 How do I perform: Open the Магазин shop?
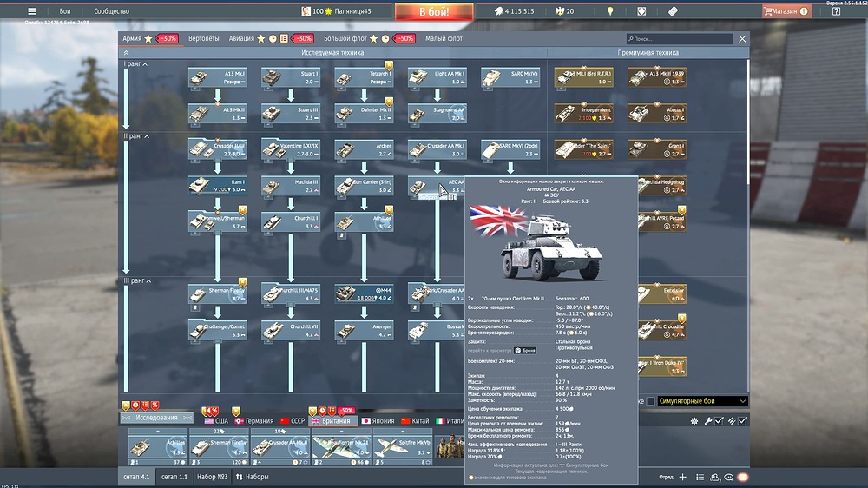pyautogui.click(x=786, y=11)
